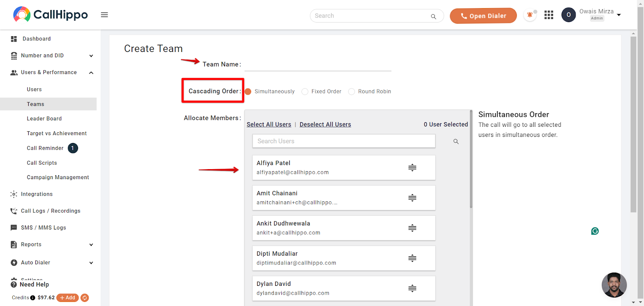Select the Amit Chainani member card

[x=344, y=198]
